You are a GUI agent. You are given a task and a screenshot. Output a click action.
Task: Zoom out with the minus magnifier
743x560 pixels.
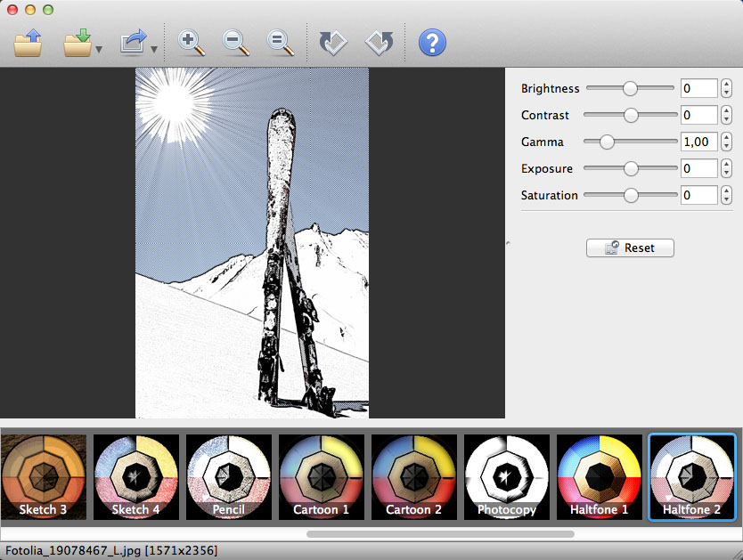(236, 43)
